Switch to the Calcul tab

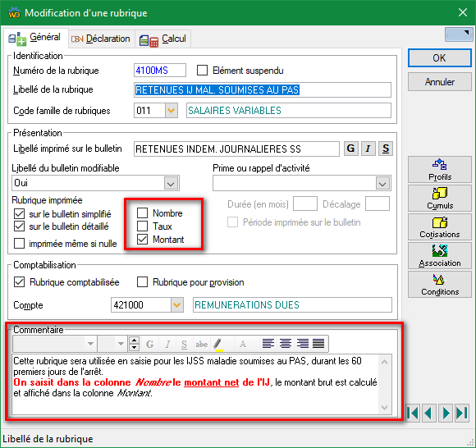[162, 39]
